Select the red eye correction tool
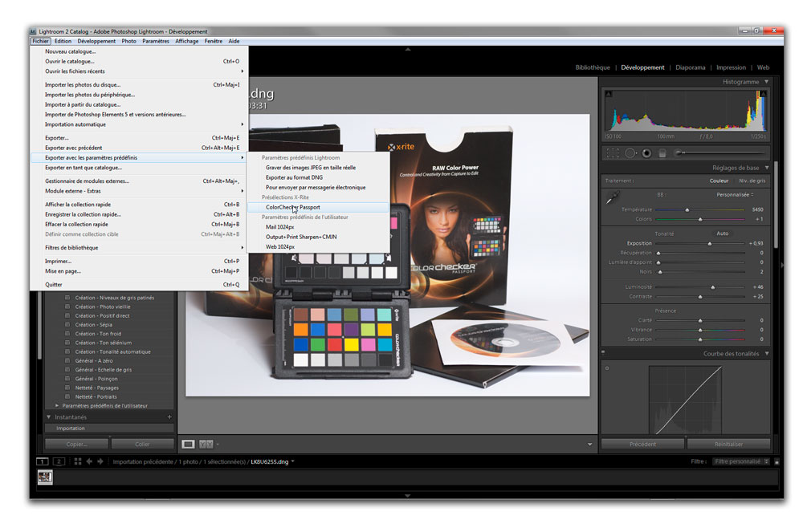 pos(646,153)
